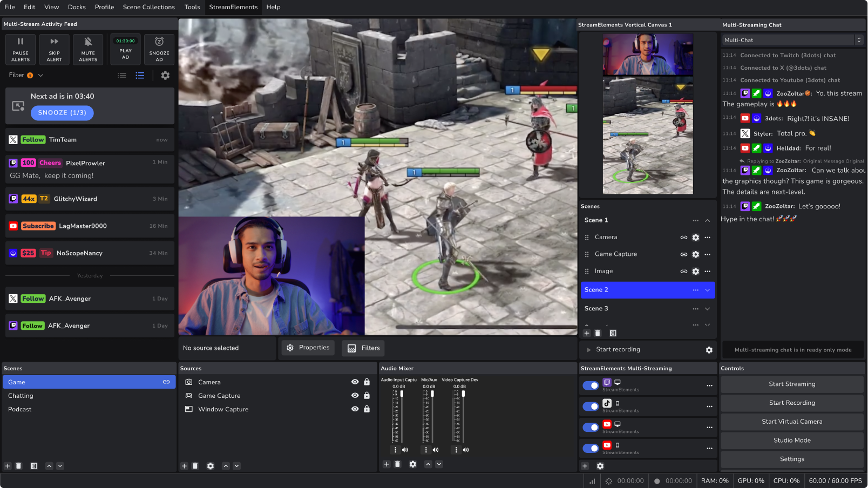Open the StreamElements menu
868x488 pixels.
pos(233,7)
